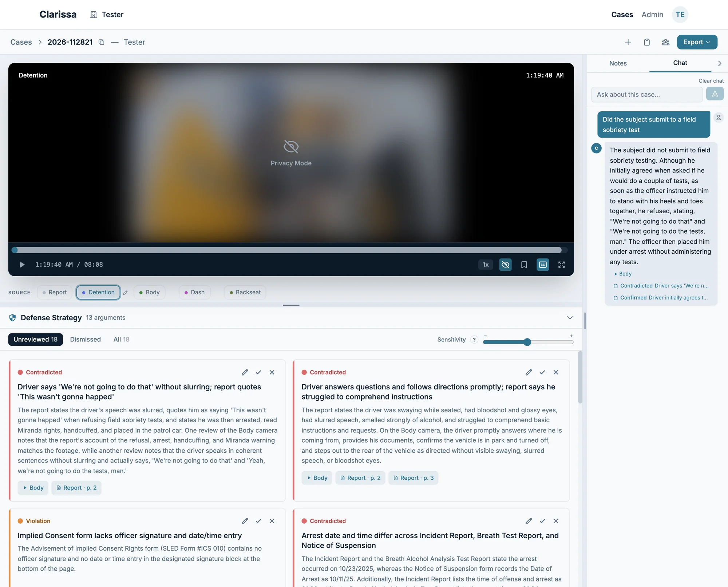Dismiss the 'struggled to comprehend instructions' card

tap(556, 372)
